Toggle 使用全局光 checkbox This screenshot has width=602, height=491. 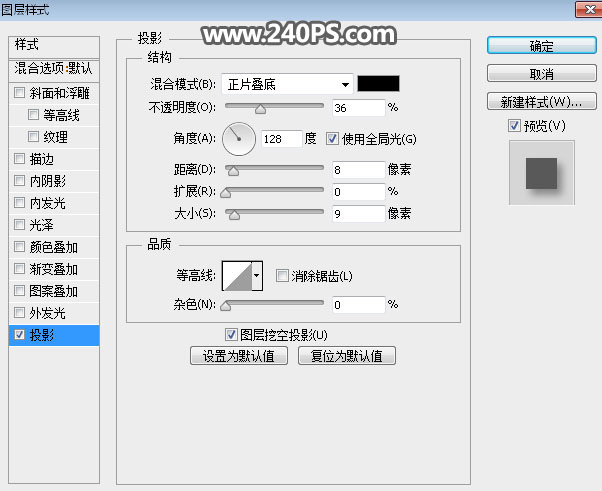[332, 139]
